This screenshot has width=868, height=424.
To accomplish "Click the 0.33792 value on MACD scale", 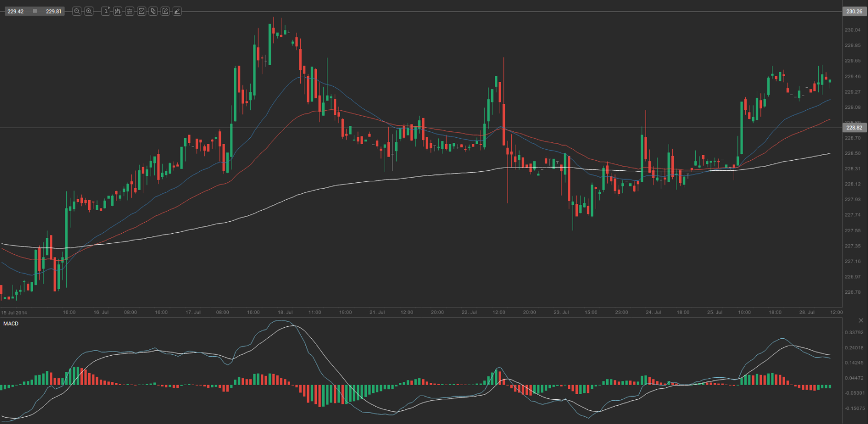I will pos(854,333).
